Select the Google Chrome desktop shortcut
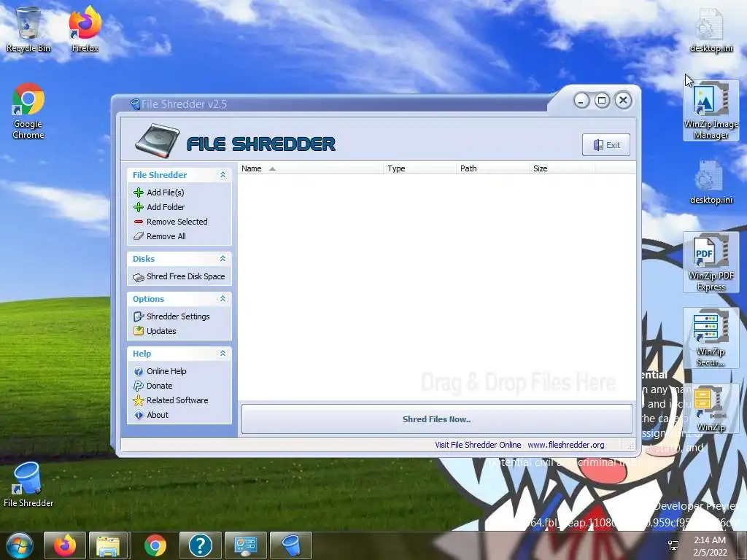The width and height of the screenshot is (747, 560). click(x=28, y=112)
